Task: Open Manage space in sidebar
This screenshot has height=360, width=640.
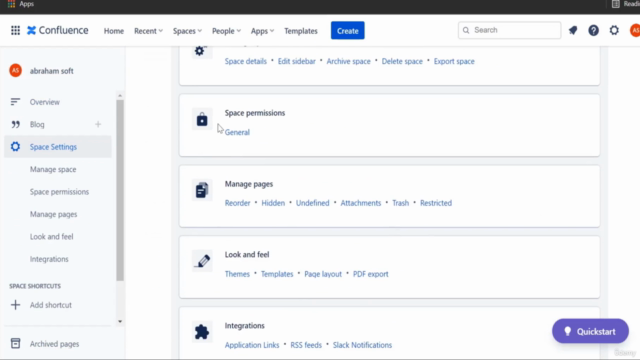Action: point(53,169)
